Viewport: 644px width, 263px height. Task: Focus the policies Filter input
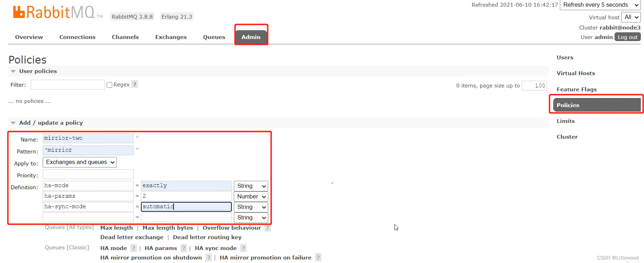click(x=68, y=85)
